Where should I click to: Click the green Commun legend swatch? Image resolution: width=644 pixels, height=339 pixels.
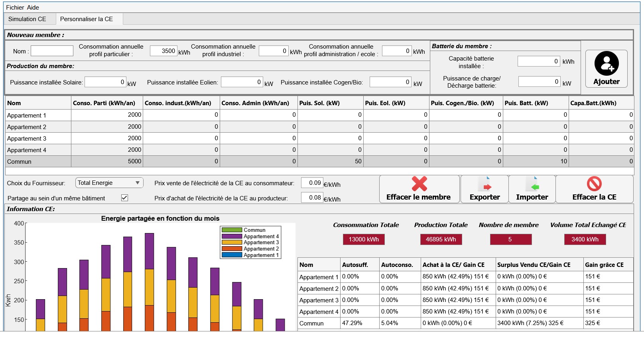[x=232, y=230]
